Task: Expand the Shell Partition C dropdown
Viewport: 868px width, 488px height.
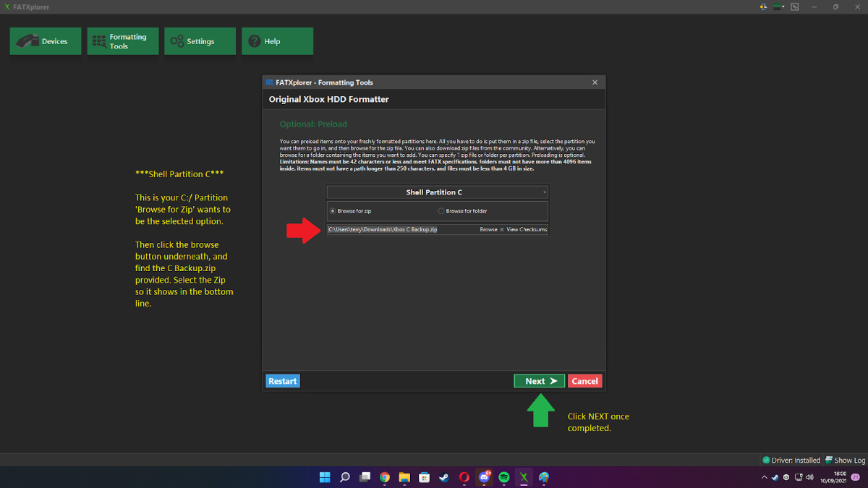Action: tap(438, 192)
